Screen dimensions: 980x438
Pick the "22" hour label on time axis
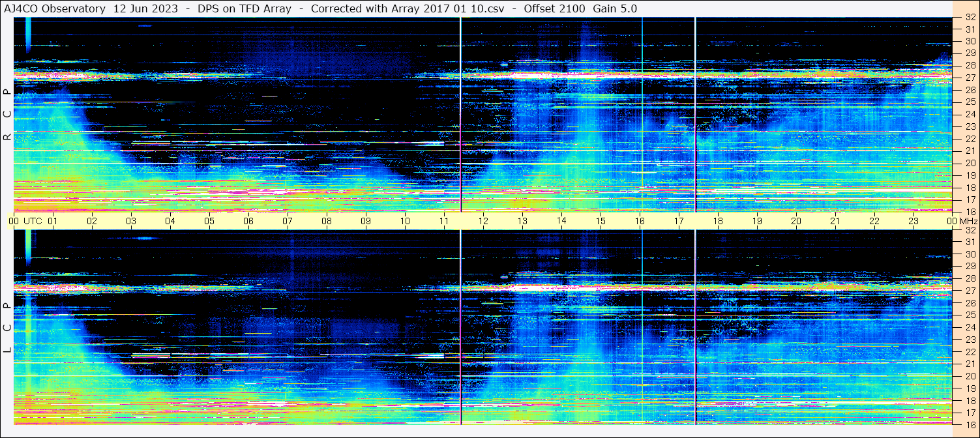[x=874, y=221]
